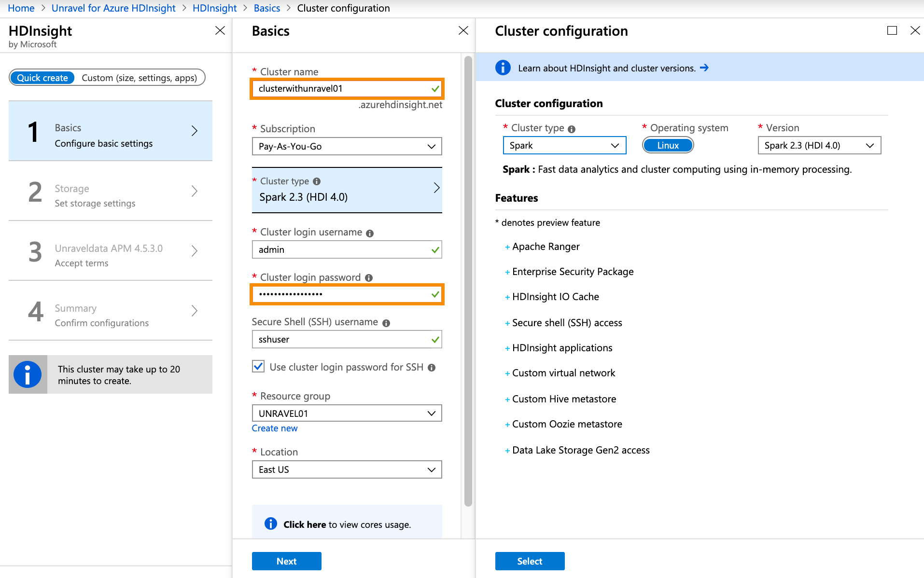This screenshot has width=924, height=578.
Task: Click arrow icon after Learn about HDInsight
Action: (704, 68)
